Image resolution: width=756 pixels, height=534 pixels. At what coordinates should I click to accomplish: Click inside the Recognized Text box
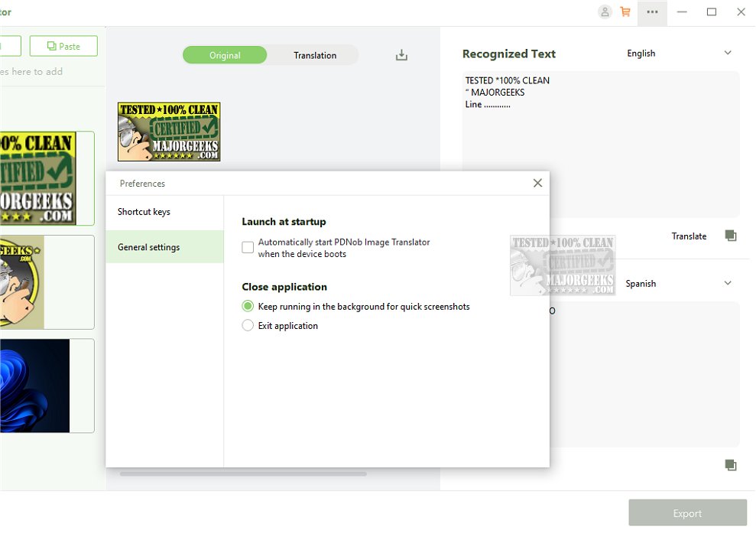pos(601,145)
